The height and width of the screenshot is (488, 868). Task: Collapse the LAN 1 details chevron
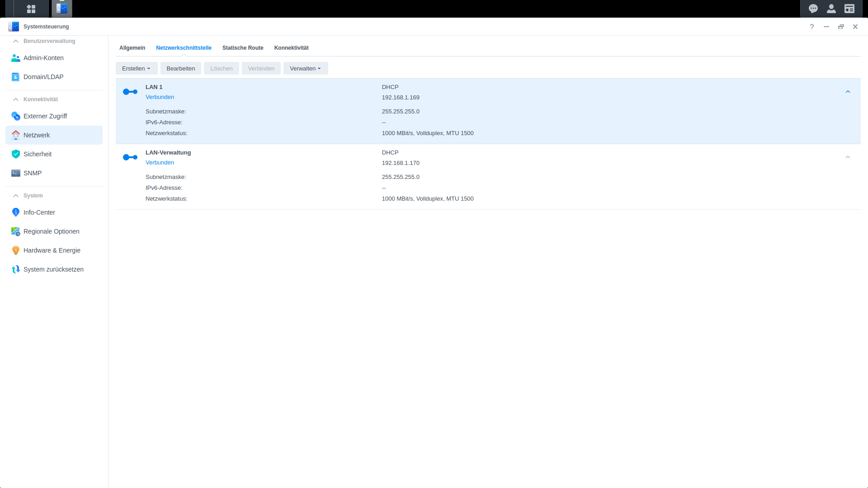848,92
